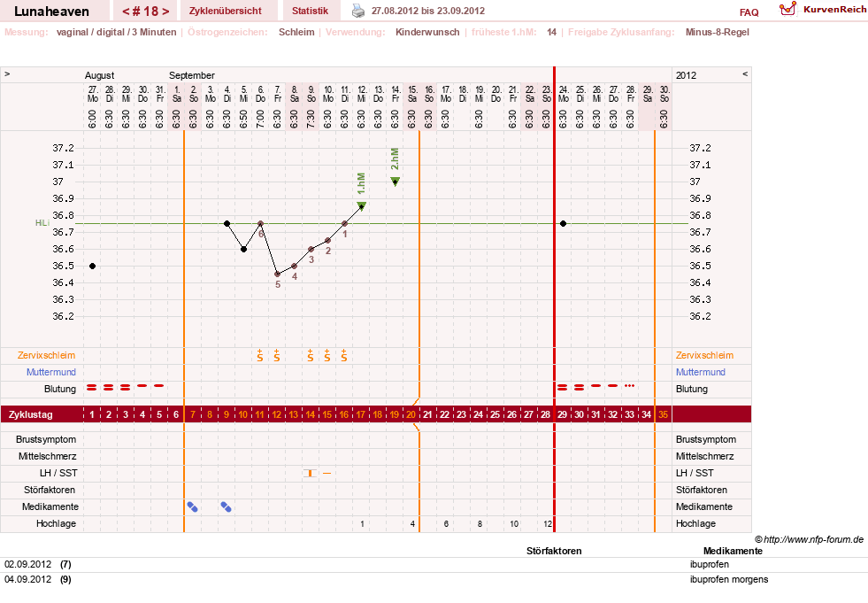Image resolution: width=868 pixels, height=603 pixels.
Task: Click Hochlage count 1
Action: click(362, 523)
